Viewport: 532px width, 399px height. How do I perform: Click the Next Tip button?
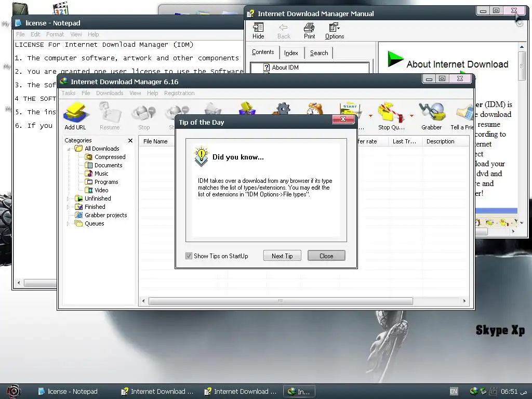(282, 256)
